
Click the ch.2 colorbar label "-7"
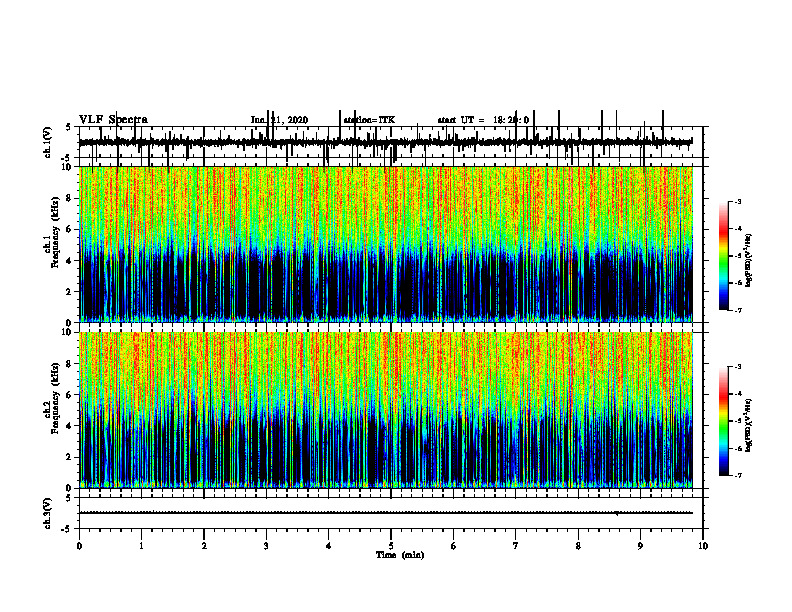tap(737, 475)
